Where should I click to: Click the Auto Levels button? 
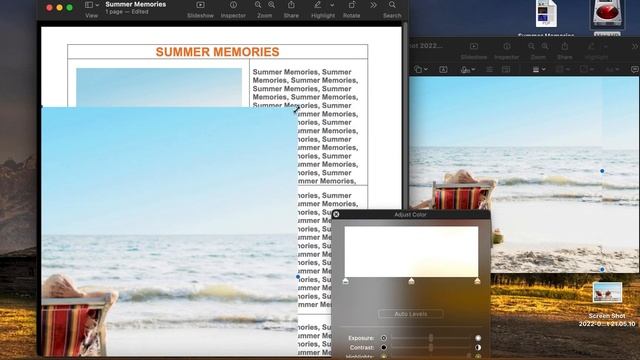411,314
